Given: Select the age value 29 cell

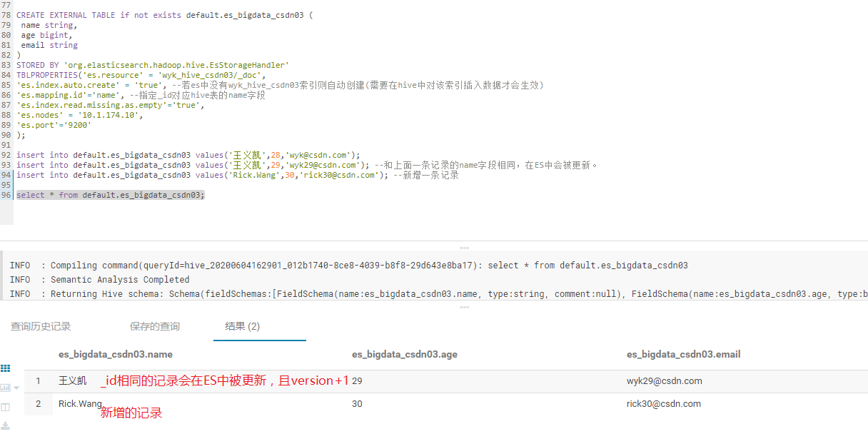Looking at the screenshot, I should point(357,381).
